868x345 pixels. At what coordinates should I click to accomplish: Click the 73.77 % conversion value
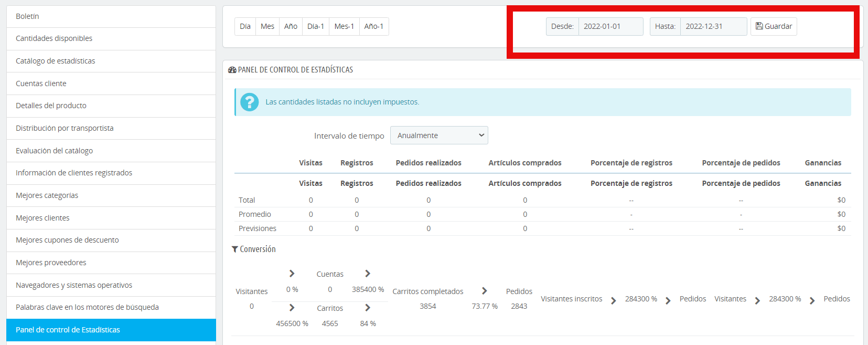click(485, 306)
